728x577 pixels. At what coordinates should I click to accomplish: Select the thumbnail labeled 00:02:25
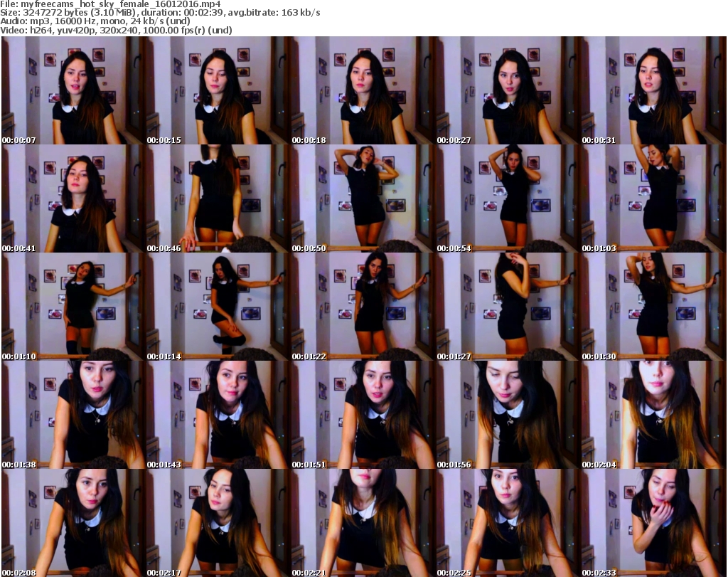click(508, 523)
